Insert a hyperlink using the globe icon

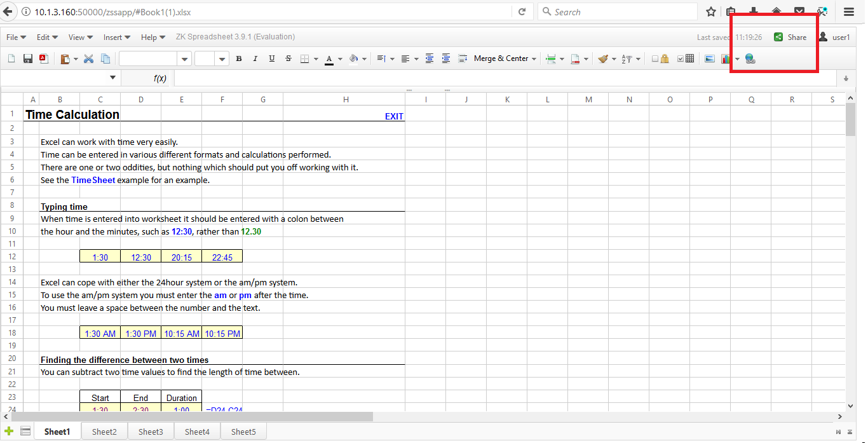click(x=750, y=58)
